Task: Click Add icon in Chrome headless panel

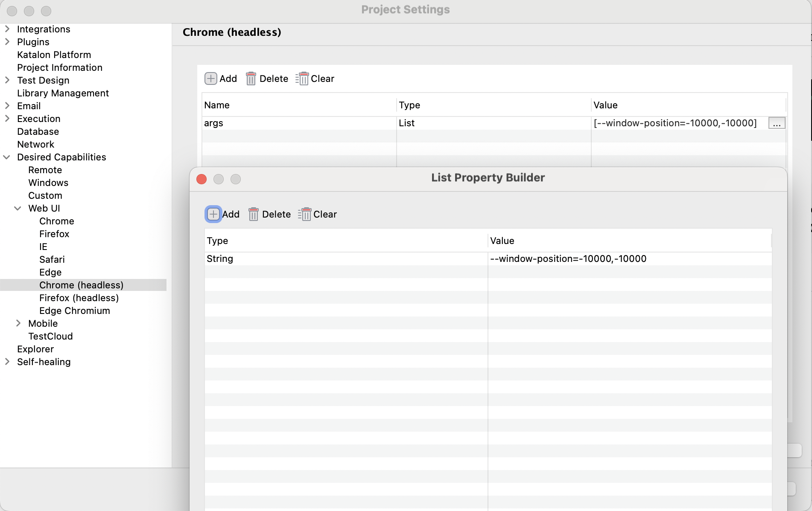Action: [210, 78]
